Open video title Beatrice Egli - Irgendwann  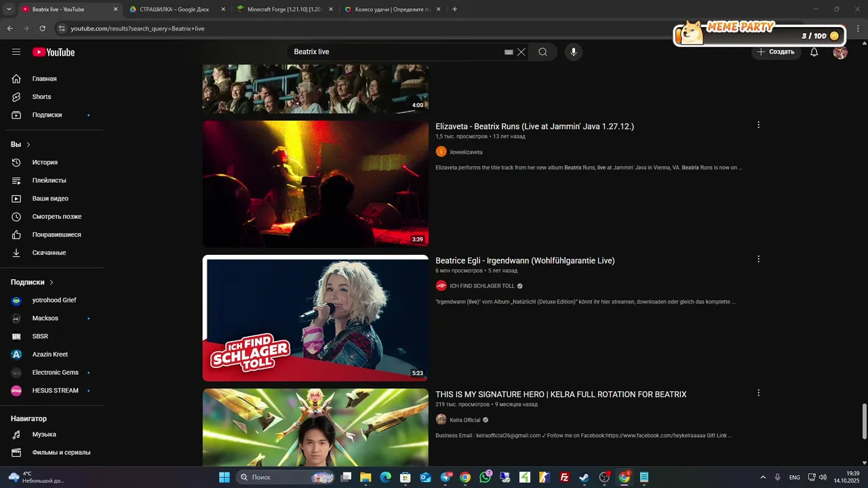pyautogui.click(x=525, y=260)
